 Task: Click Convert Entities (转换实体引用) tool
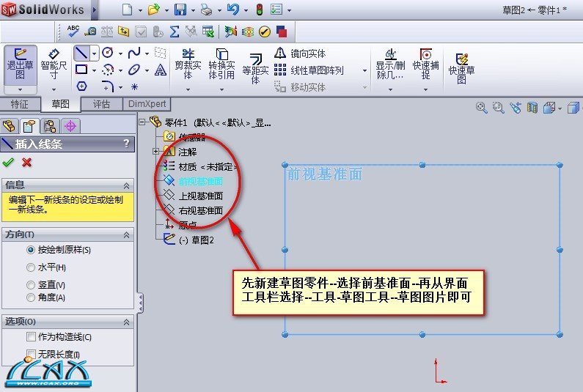click(221, 64)
